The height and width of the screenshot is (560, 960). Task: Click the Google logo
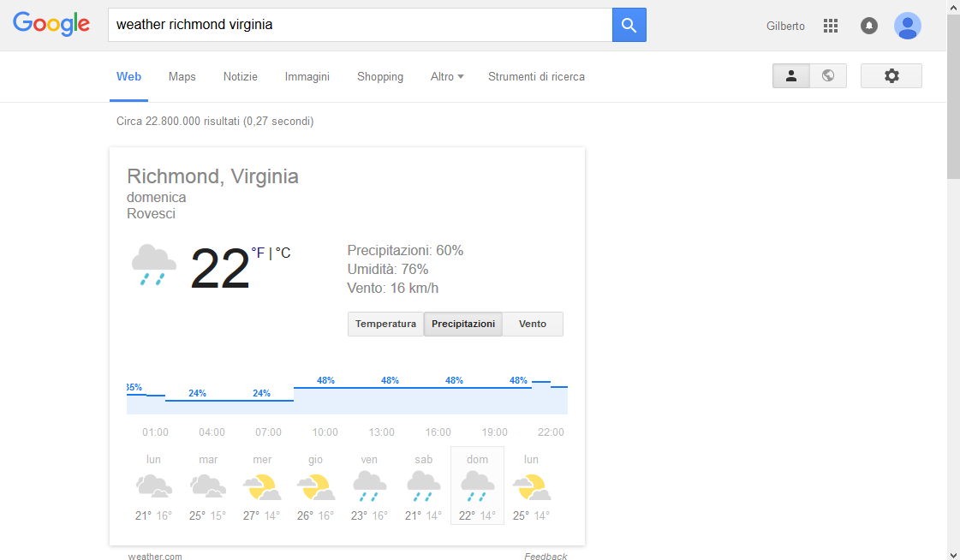pos(51,24)
